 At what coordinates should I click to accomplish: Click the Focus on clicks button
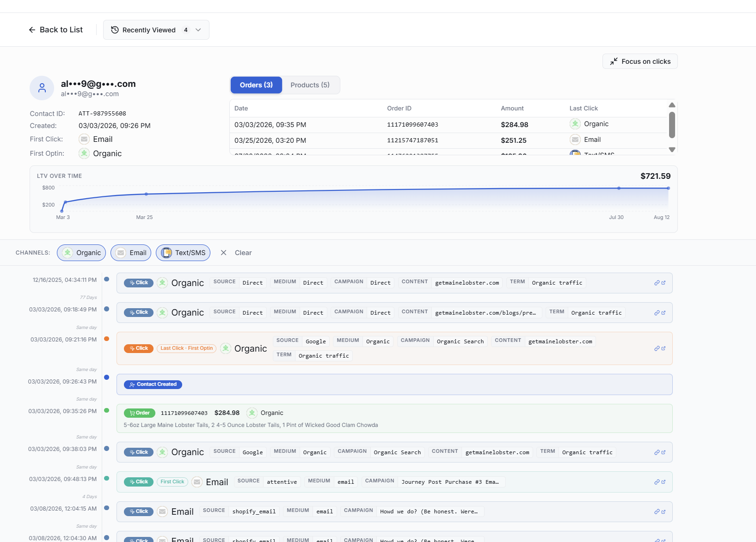640,61
